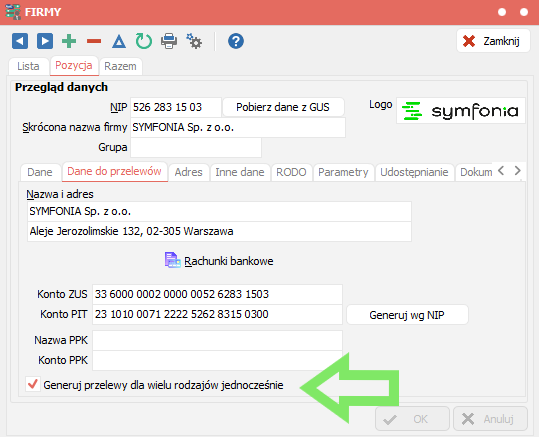This screenshot has height=438, width=539.
Task: Click the empty Grupa field
Action: coord(196,147)
